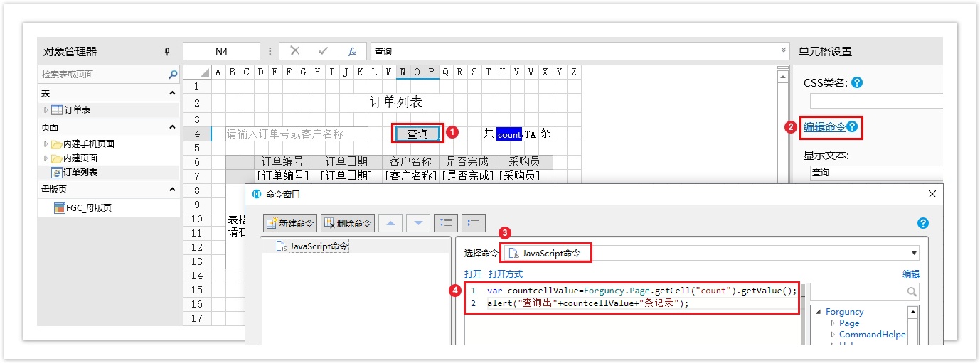Click the search icon in the API browser
This screenshot has width=980, height=363.
(x=911, y=291)
